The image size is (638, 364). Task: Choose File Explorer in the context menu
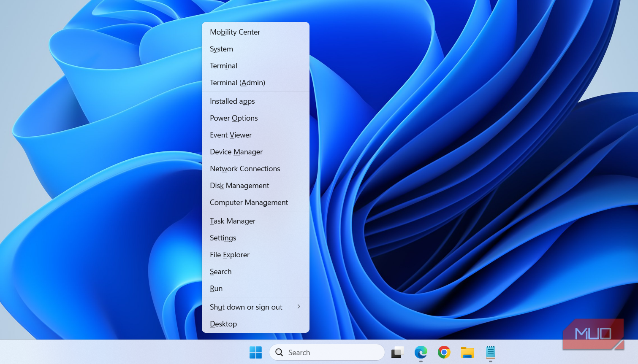[255, 255]
